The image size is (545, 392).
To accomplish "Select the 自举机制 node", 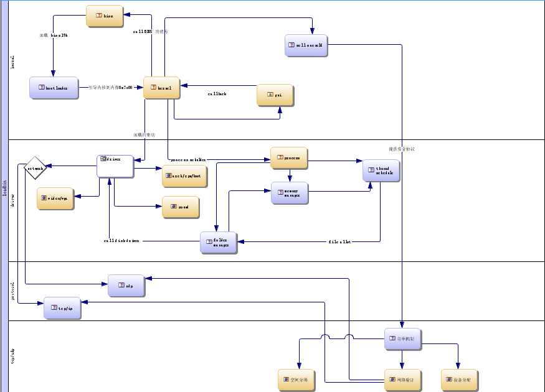I will point(403,339).
